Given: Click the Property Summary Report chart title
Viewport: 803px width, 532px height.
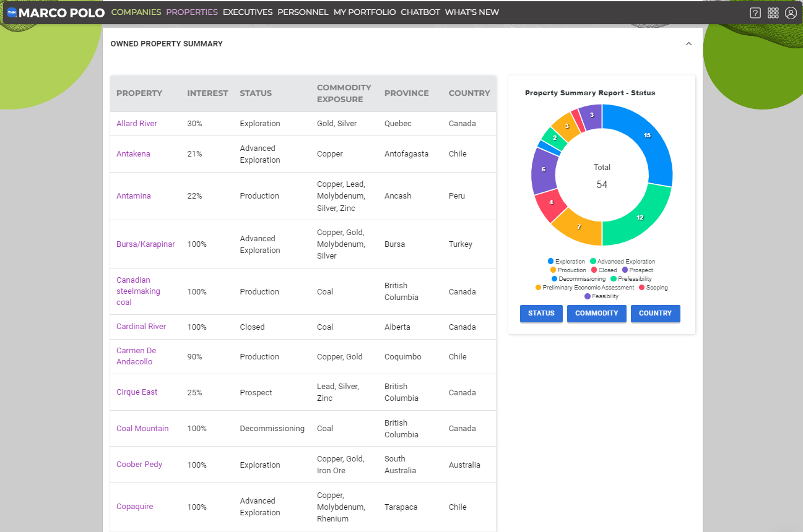Looking at the screenshot, I should [590, 93].
